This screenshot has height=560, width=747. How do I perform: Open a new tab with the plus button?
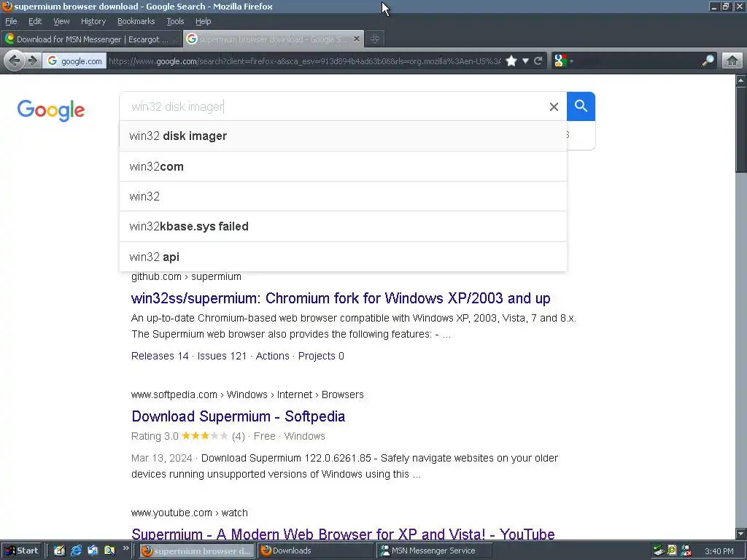coord(375,39)
